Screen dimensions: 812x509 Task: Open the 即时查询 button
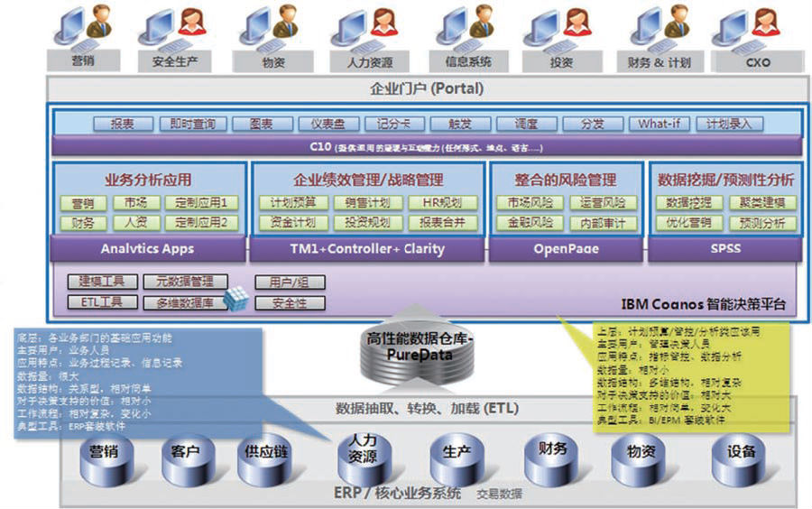click(193, 124)
